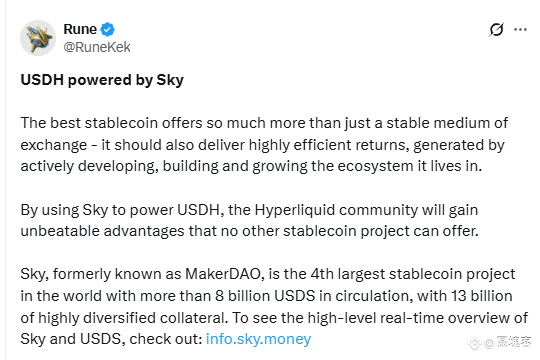
Task: Click the word MakerDAO in the last paragraph
Action: coord(223,274)
